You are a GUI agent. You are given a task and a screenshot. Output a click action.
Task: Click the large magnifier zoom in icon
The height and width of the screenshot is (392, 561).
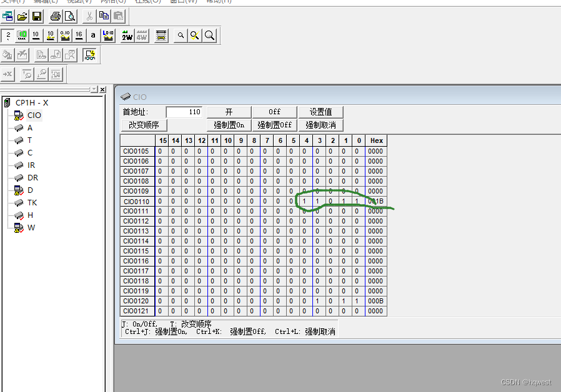pyautogui.click(x=210, y=36)
